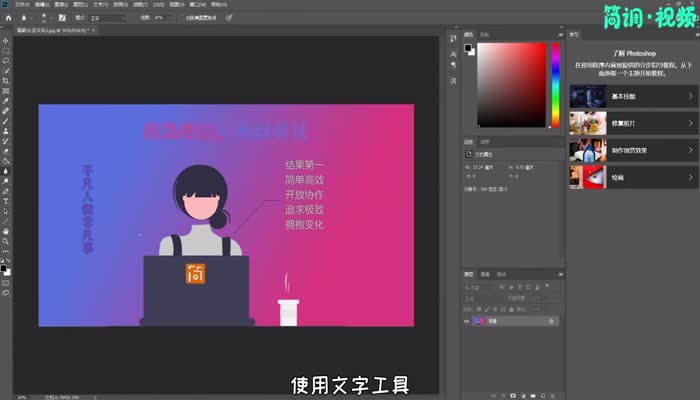Close the open document tab
The width and height of the screenshot is (700, 400).
(93, 31)
